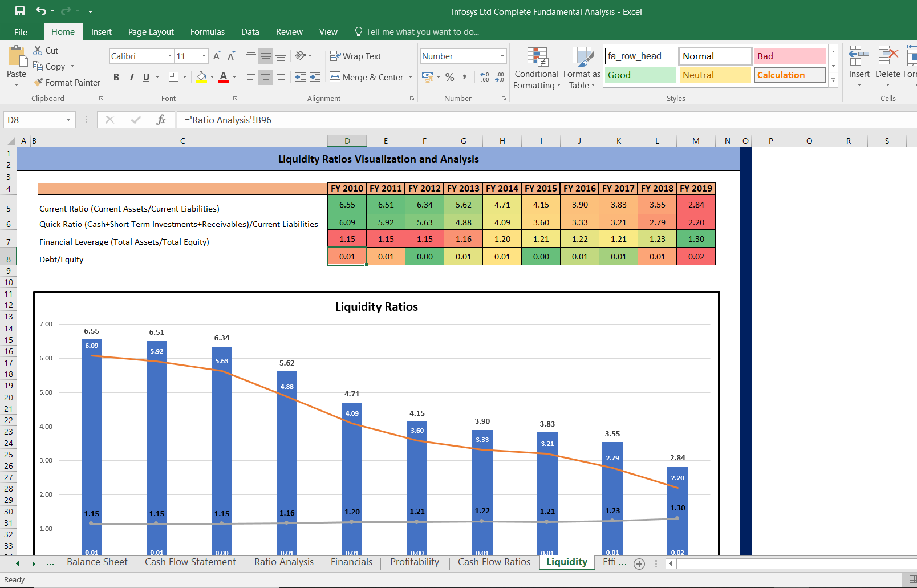Click the Liquidity Ratios chart title

tap(376, 307)
